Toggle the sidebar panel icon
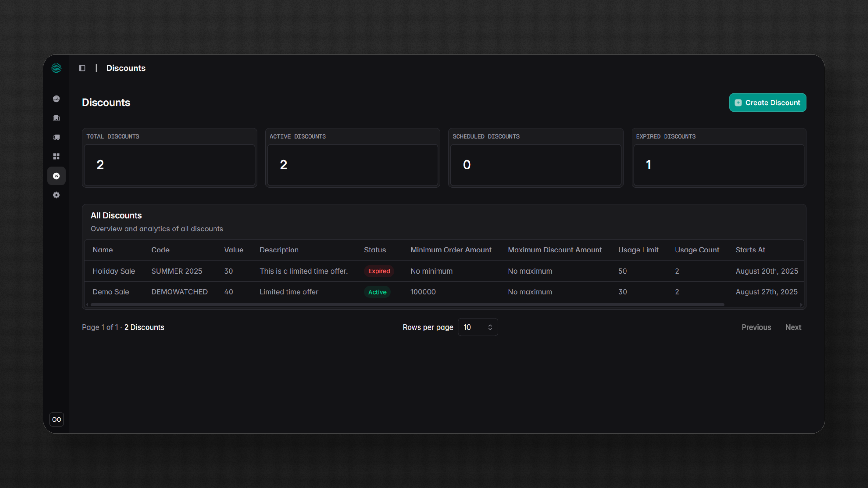 pos(82,68)
